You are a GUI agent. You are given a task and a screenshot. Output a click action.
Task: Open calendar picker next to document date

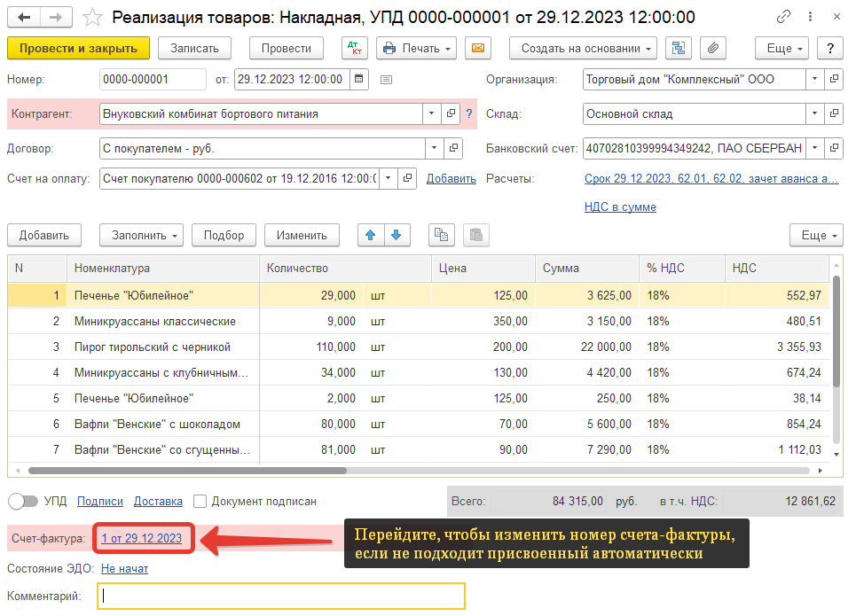[x=359, y=79]
